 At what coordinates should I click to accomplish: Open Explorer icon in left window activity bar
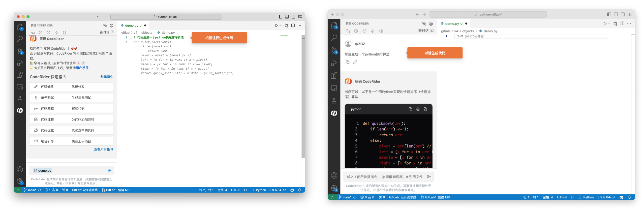click(x=20, y=27)
